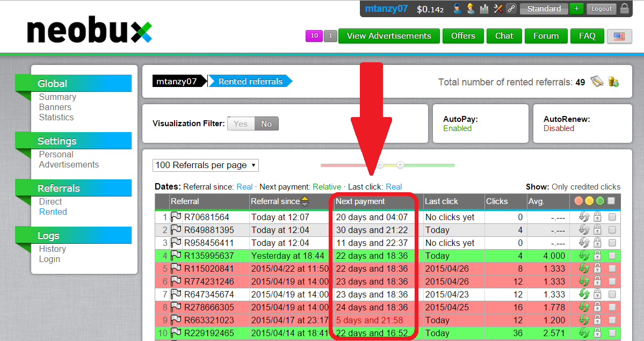Set Visualization Filter to No
Screen dimensions: 644x341
coord(266,124)
